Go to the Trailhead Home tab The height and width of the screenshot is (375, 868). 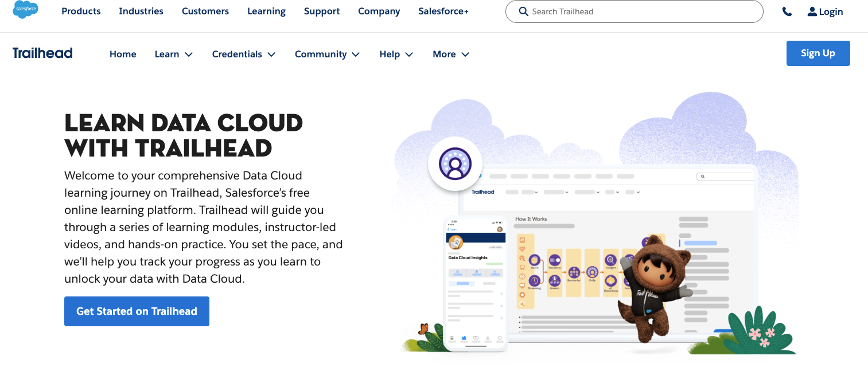[123, 54]
